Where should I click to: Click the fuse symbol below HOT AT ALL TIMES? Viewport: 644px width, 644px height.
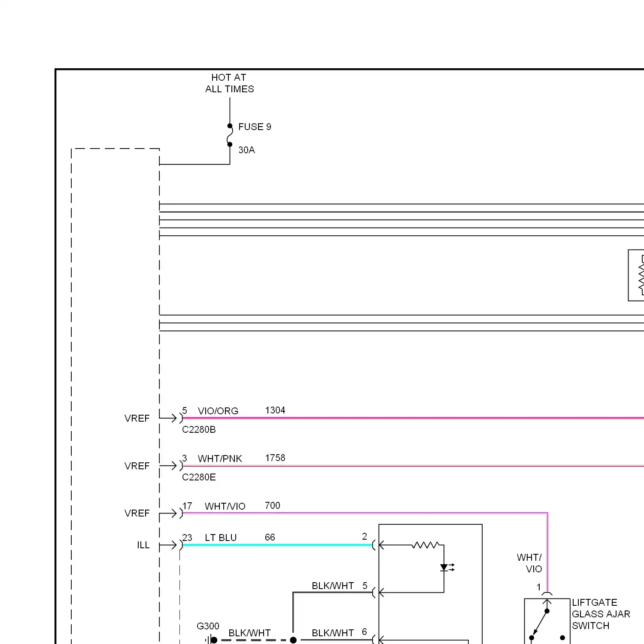(230, 135)
